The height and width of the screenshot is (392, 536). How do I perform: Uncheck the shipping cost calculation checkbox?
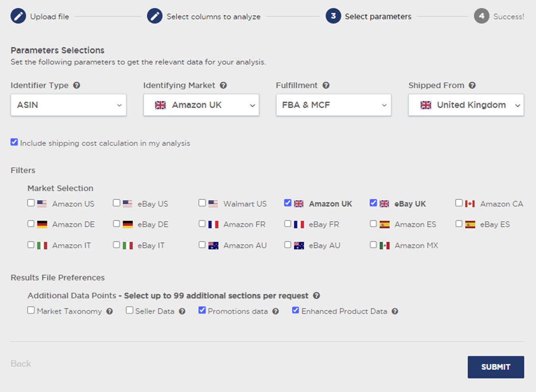point(14,142)
